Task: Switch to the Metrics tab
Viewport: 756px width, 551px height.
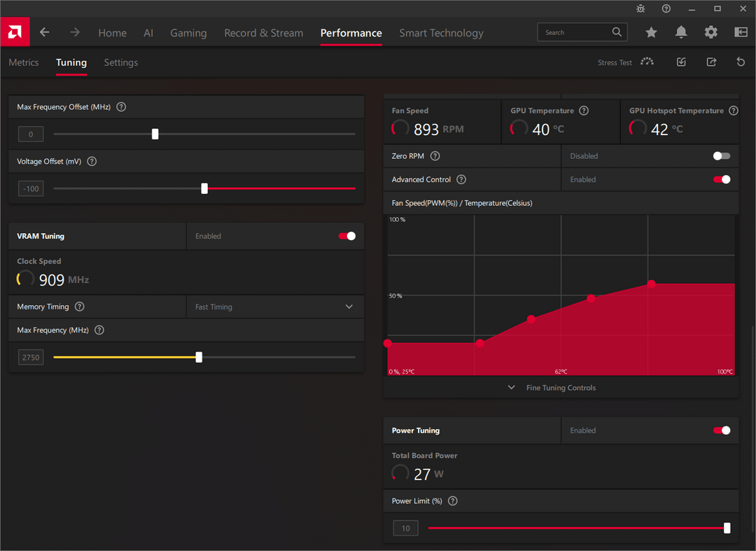Action: pos(24,62)
